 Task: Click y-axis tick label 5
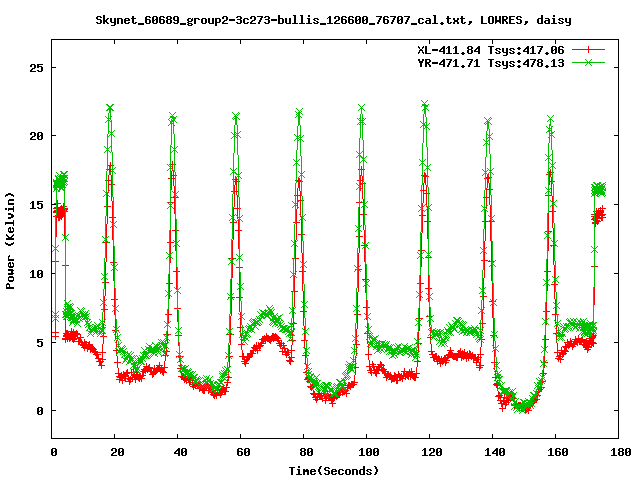[40, 342]
